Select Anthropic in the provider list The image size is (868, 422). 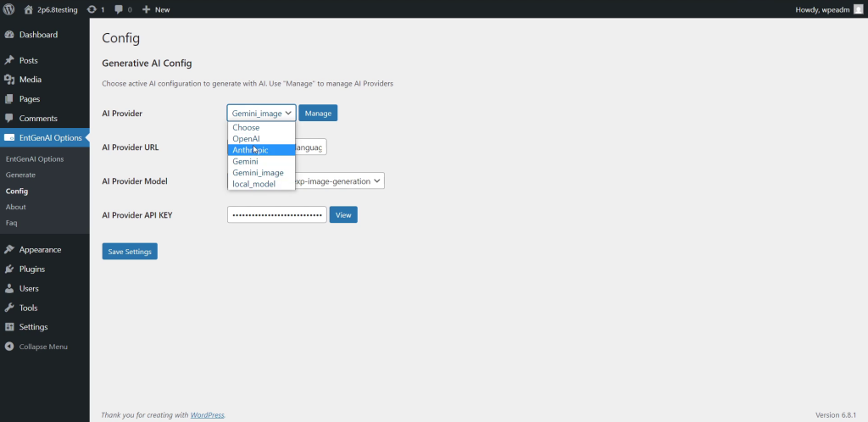tap(261, 150)
